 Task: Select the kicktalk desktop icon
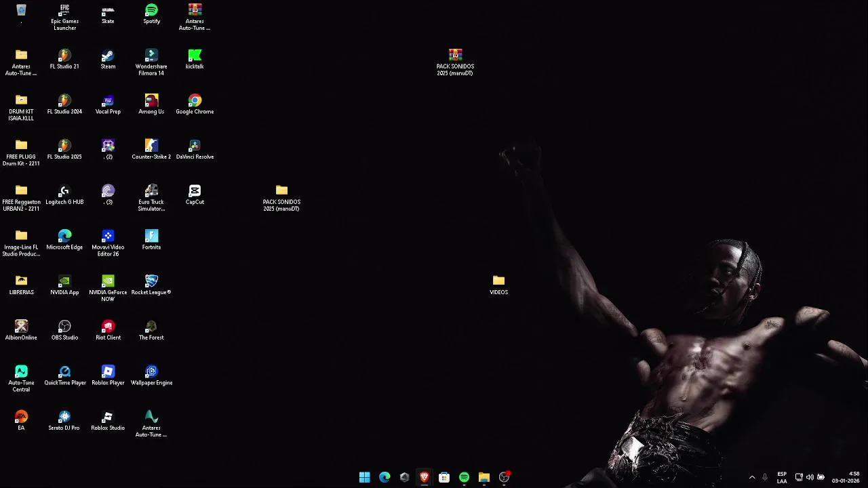click(x=195, y=60)
